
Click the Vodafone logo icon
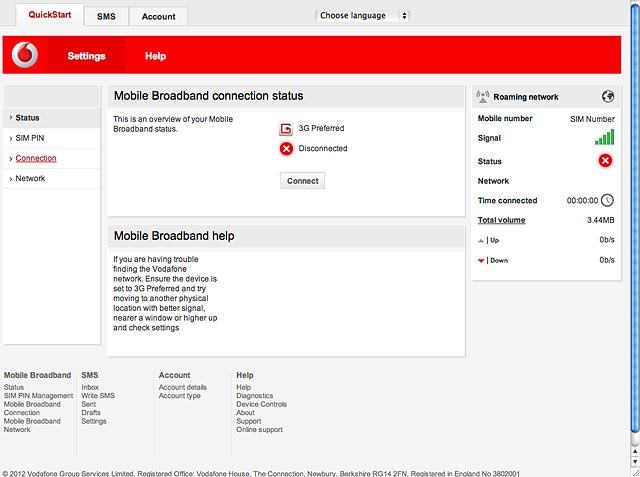[25, 55]
